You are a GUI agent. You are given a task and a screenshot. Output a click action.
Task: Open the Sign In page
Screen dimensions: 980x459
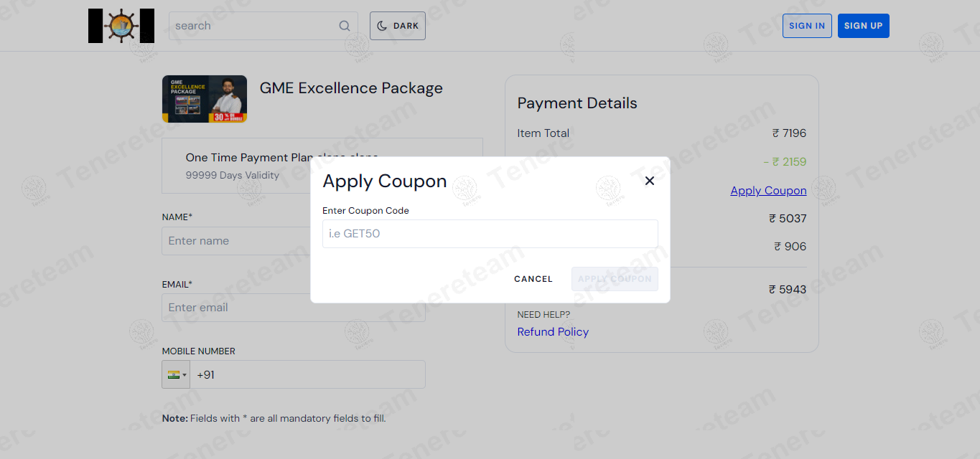point(807,26)
